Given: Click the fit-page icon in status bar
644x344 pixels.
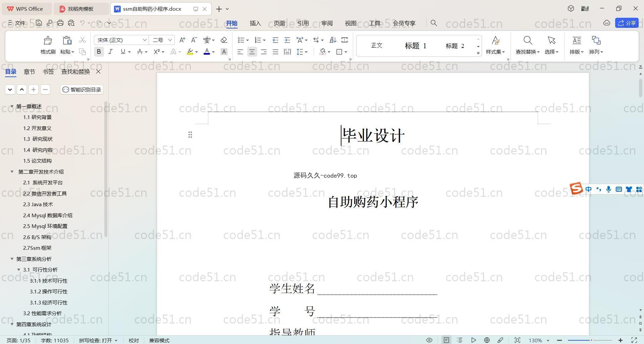Looking at the screenshot, I should (517, 340).
